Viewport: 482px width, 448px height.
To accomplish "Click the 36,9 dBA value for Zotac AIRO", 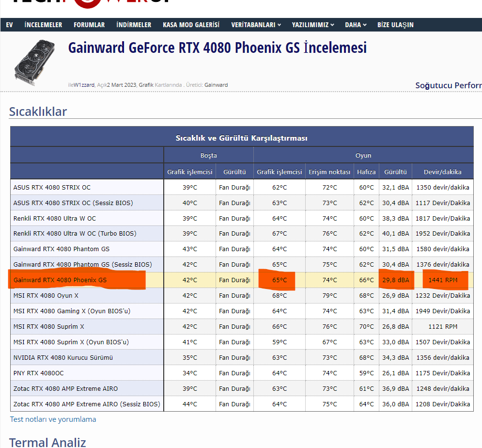I will pos(396,389).
